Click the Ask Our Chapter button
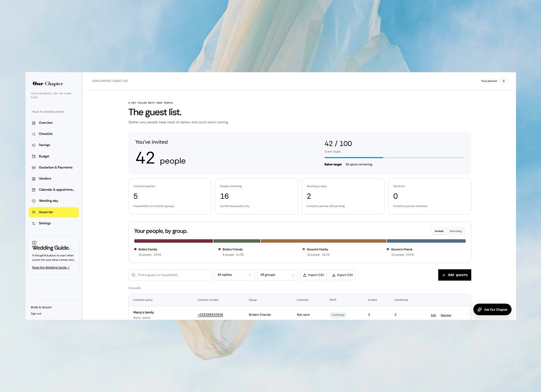 point(492,310)
